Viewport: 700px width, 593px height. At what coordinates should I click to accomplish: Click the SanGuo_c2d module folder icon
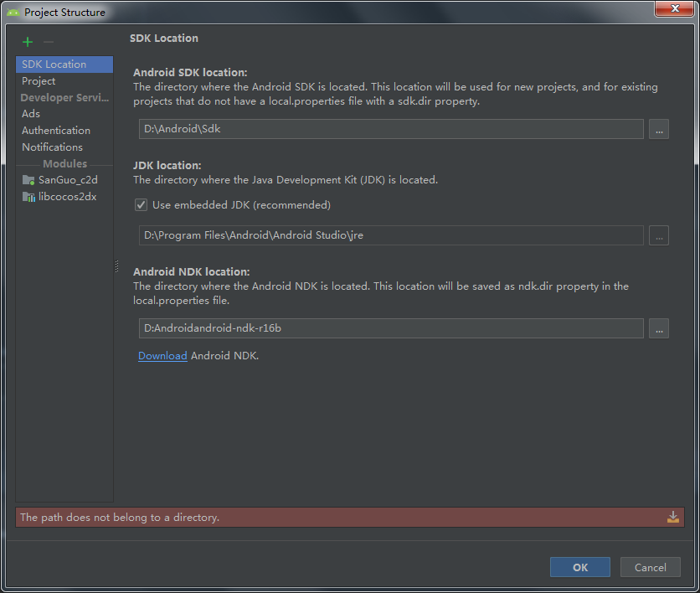(x=28, y=179)
